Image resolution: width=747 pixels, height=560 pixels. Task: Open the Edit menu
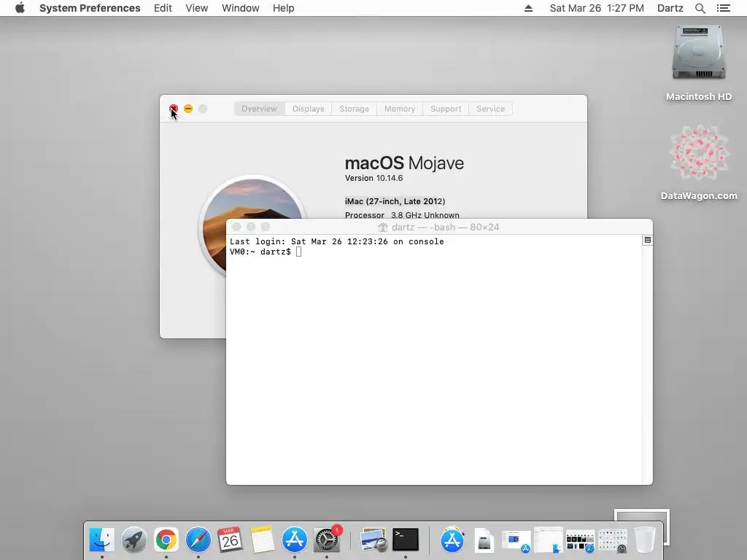coord(163,8)
